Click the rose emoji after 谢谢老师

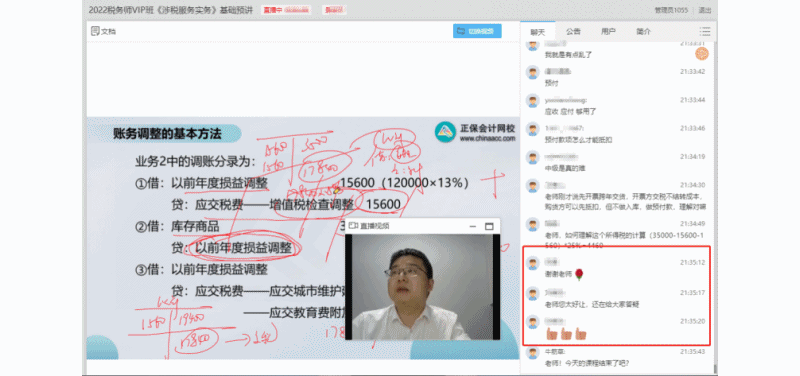(x=579, y=274)
